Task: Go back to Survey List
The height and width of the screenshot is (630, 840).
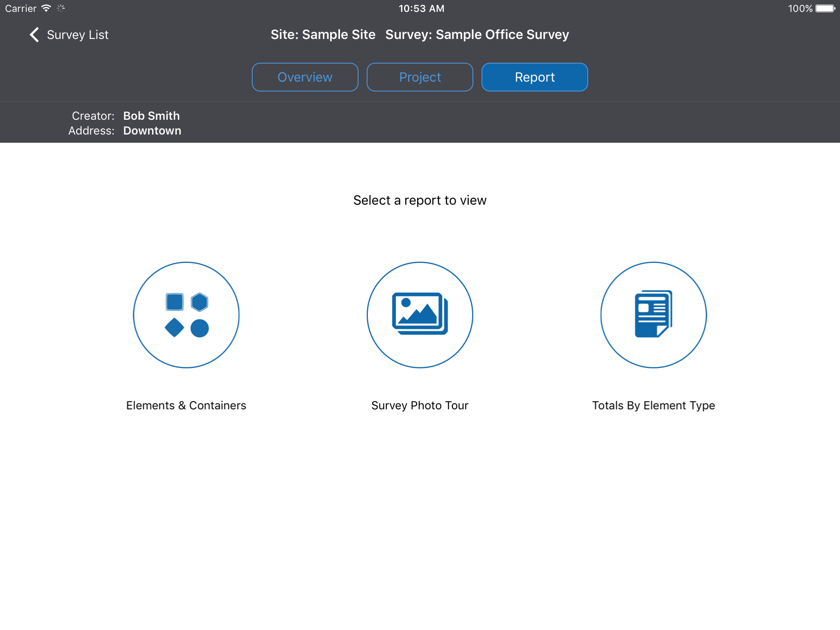Action: point(78,35)
